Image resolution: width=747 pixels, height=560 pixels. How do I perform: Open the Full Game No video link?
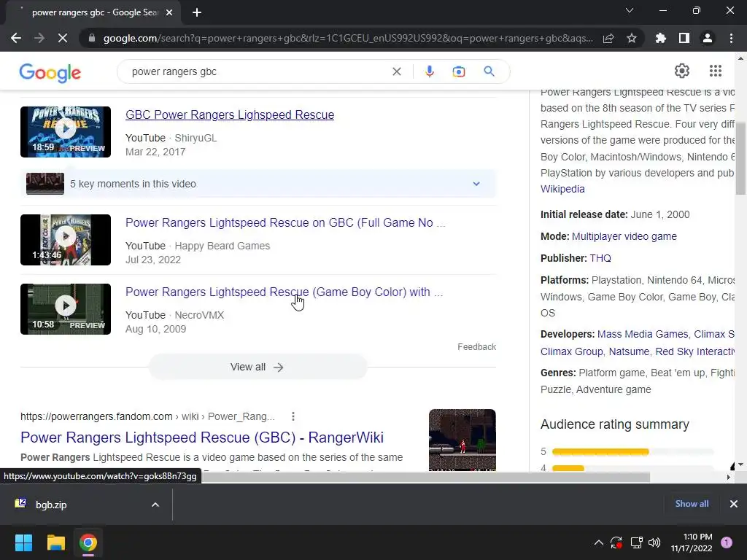pyautogui.click(x=285, y=222)
